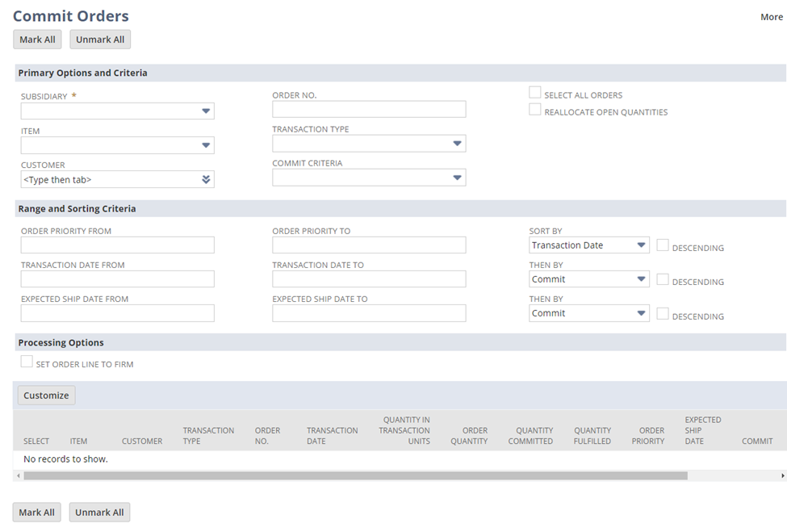Enable Reallocate Open Quantities
This screenshot has width=787, height=532.
(x=534, y=109)
